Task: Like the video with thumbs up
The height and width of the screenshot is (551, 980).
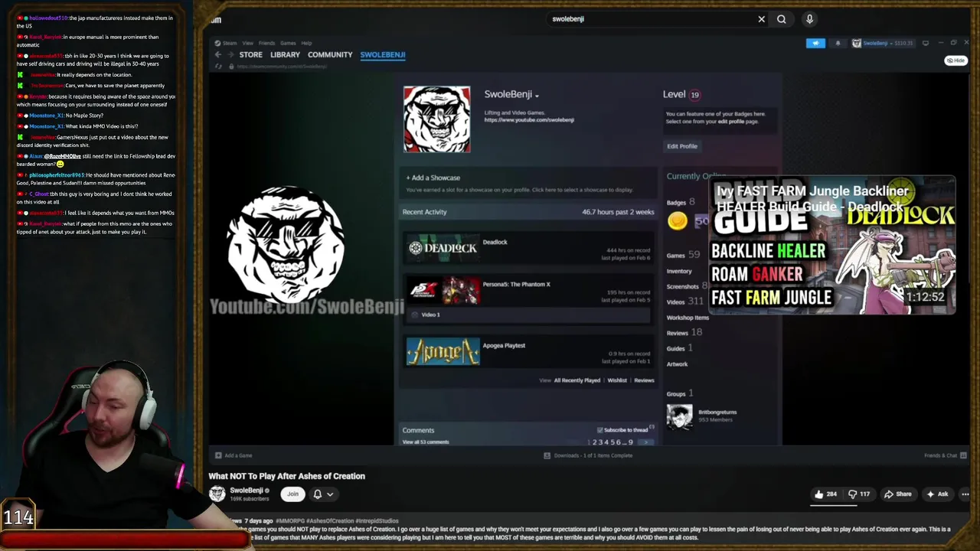Action: coord(826,494)
